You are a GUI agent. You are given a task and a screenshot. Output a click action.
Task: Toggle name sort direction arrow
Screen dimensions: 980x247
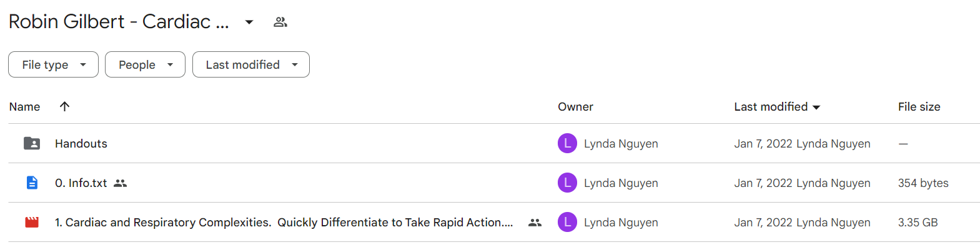click(x=64, y=106)
